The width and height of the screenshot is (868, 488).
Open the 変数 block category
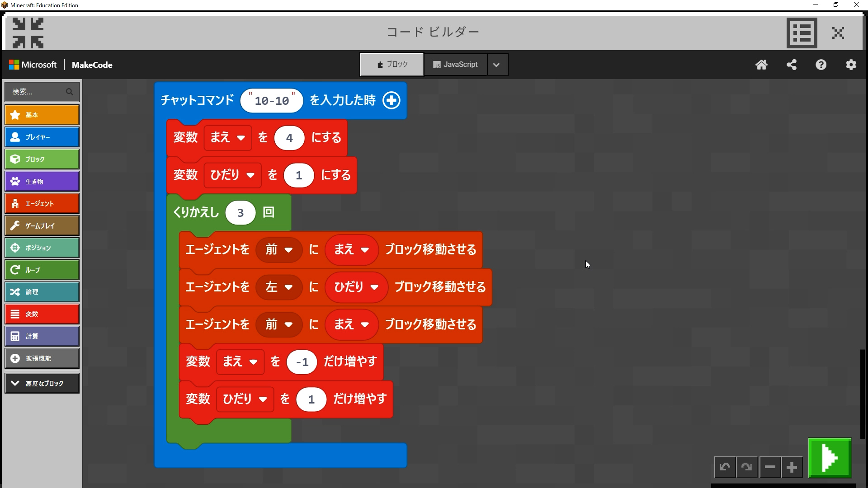[x=42, y=314]
